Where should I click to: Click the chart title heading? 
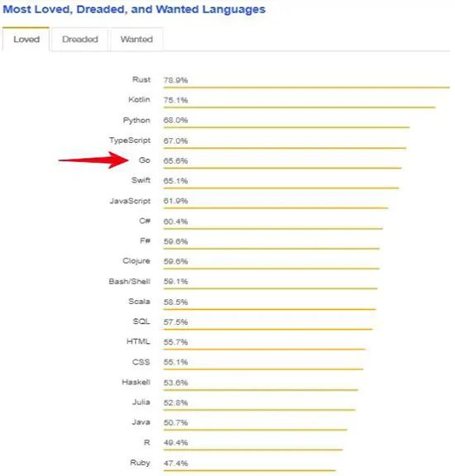point(134,9)
